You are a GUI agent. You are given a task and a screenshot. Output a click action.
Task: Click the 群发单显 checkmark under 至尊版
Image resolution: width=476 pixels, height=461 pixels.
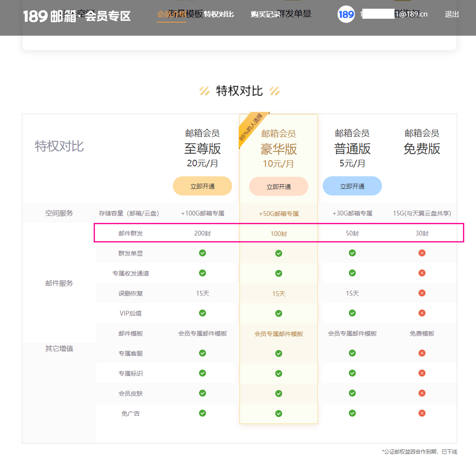[x=203, y=253]
